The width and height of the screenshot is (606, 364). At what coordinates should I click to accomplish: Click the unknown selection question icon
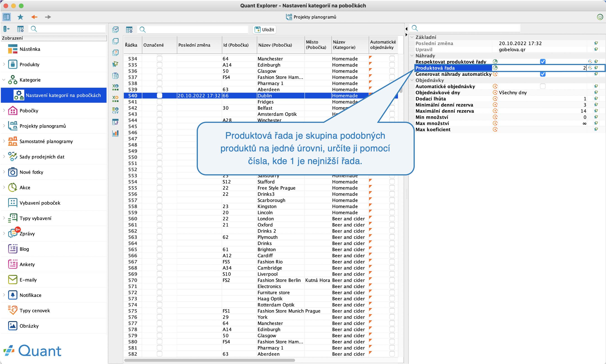point(115,53)
